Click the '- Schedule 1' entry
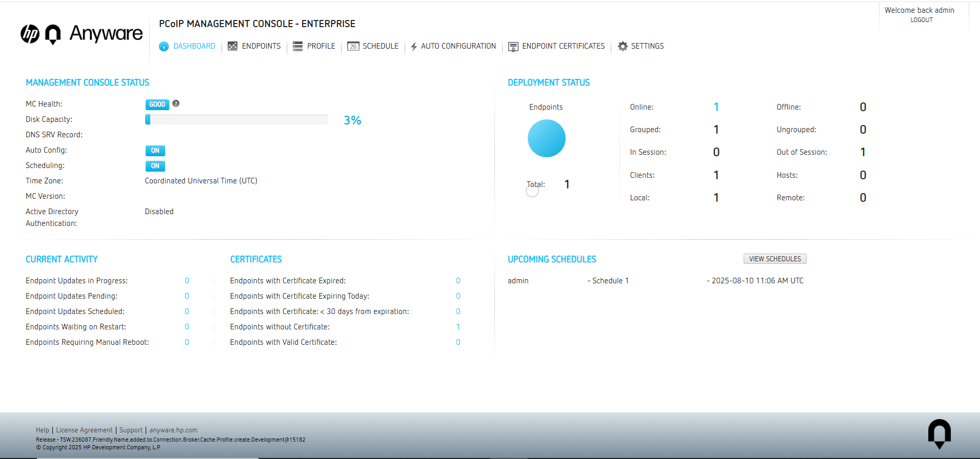Screen dimensions: 980x459 point(608,281)
